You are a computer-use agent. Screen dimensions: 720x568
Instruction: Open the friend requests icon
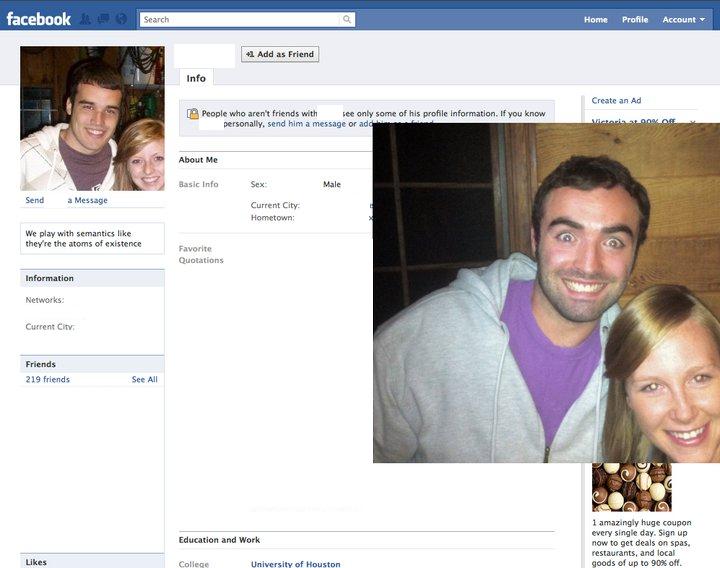(x=87, y=19)
